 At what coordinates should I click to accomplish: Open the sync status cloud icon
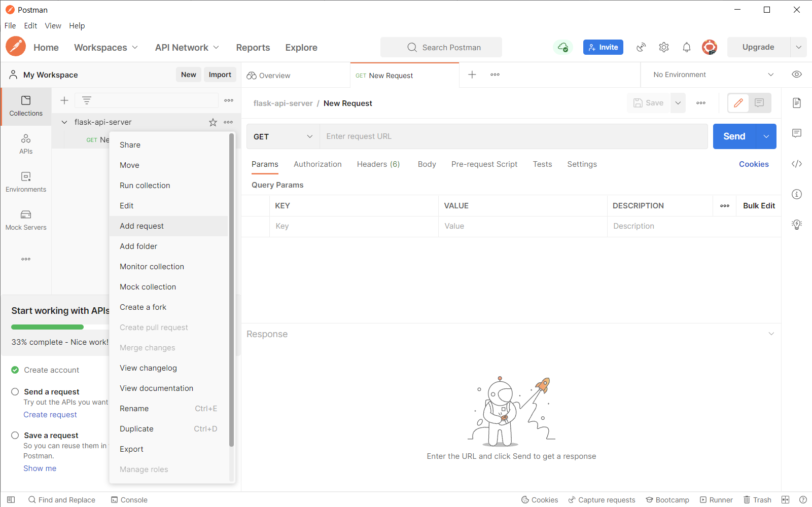pyautogui.click(x=563, y=47)
